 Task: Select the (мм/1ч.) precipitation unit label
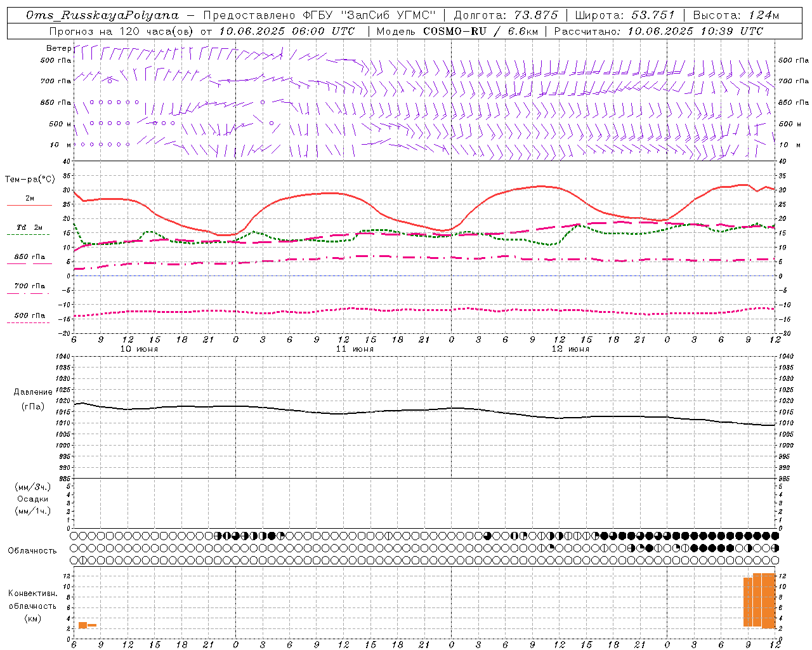(x=33, y=511)
